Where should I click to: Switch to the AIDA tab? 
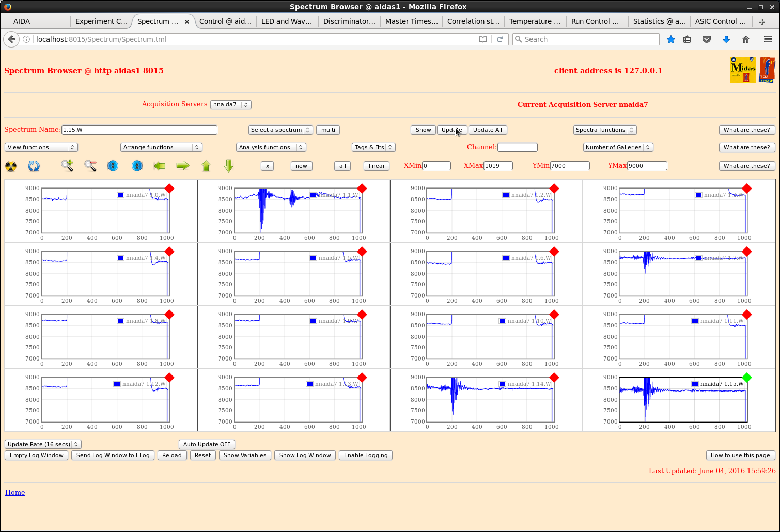35,21
